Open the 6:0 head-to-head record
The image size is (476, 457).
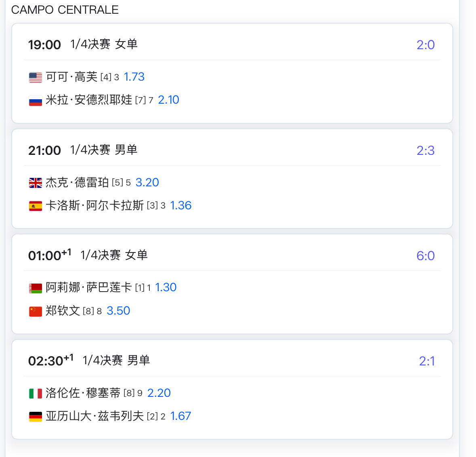point(425,256)
